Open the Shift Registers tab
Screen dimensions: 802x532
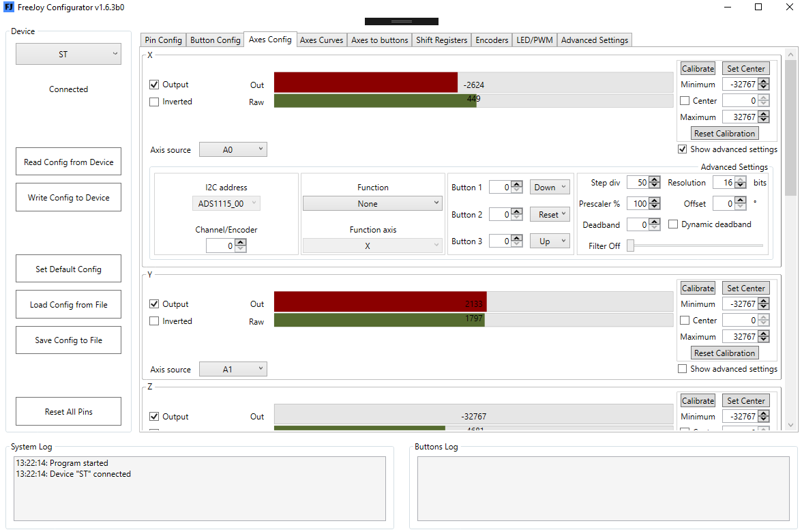pos(441,40)
